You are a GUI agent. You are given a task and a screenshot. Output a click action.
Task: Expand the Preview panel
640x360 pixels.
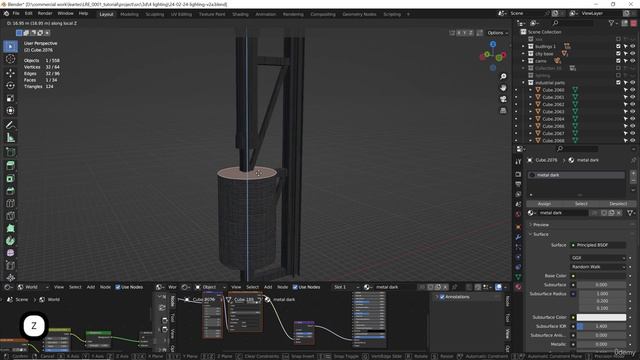click(540, 225)
